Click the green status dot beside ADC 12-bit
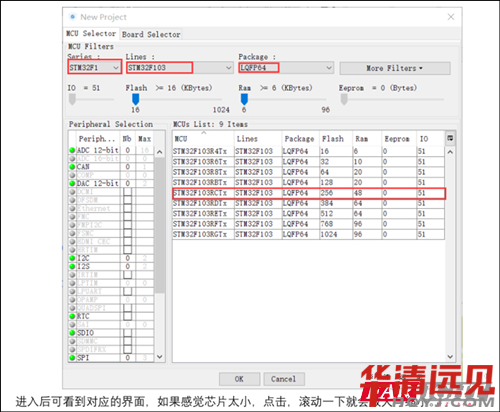The image size is (500, 412). point(72,150)
